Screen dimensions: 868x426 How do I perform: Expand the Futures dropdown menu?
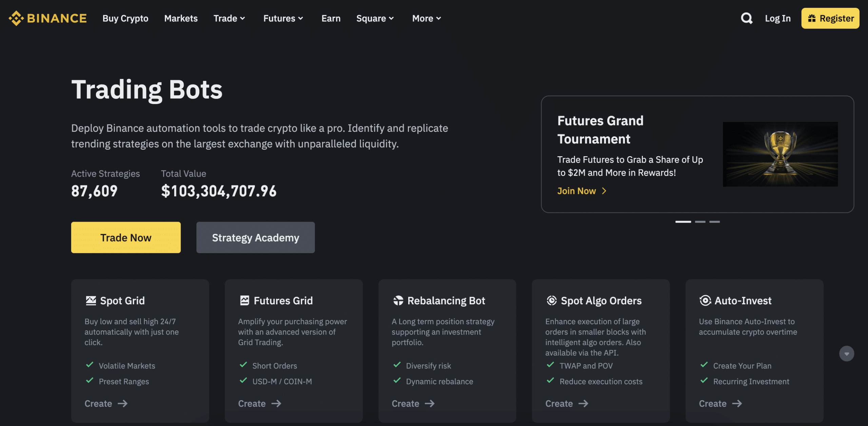(282, 18)
